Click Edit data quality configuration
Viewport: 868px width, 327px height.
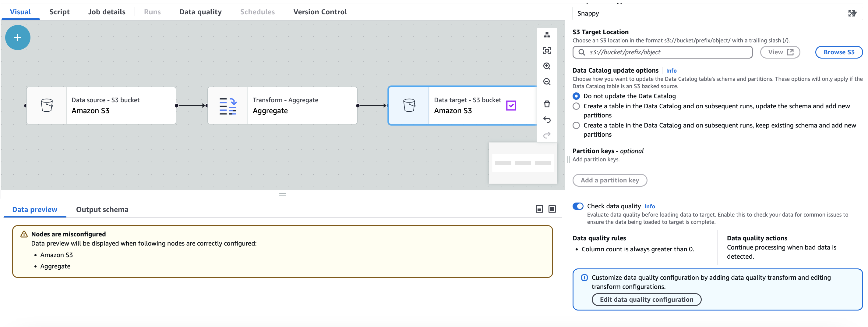[646, 299]
